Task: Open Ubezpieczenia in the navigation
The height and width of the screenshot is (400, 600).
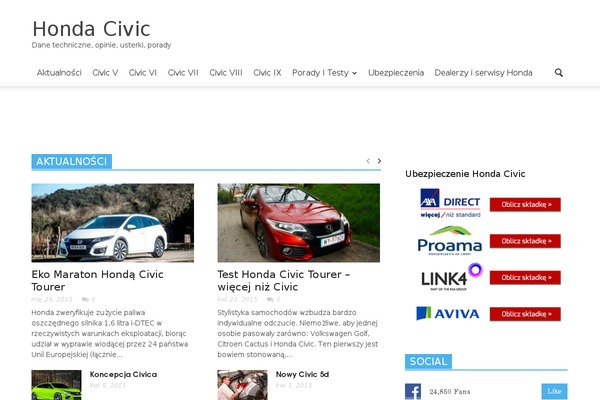Action: 396,73
